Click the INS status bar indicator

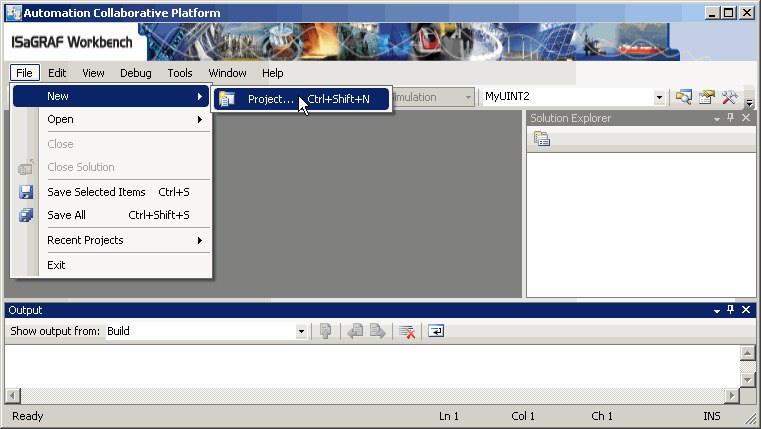712,416
